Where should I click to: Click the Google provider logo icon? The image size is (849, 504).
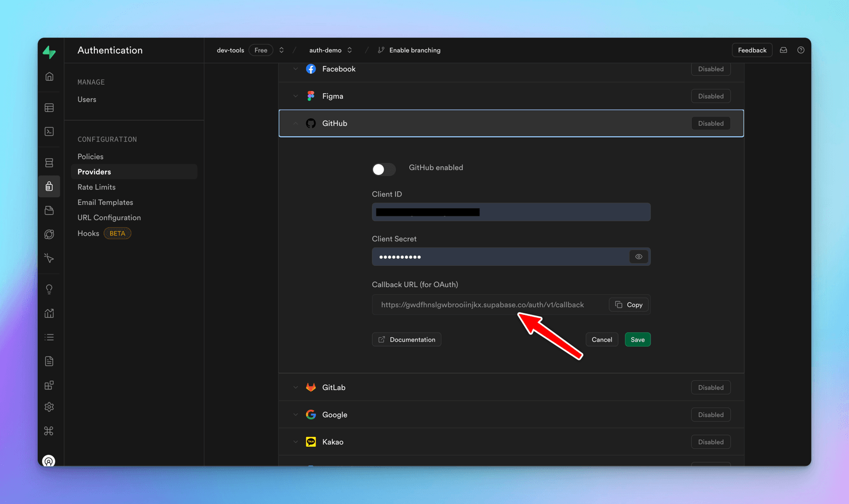pos(311,415)
